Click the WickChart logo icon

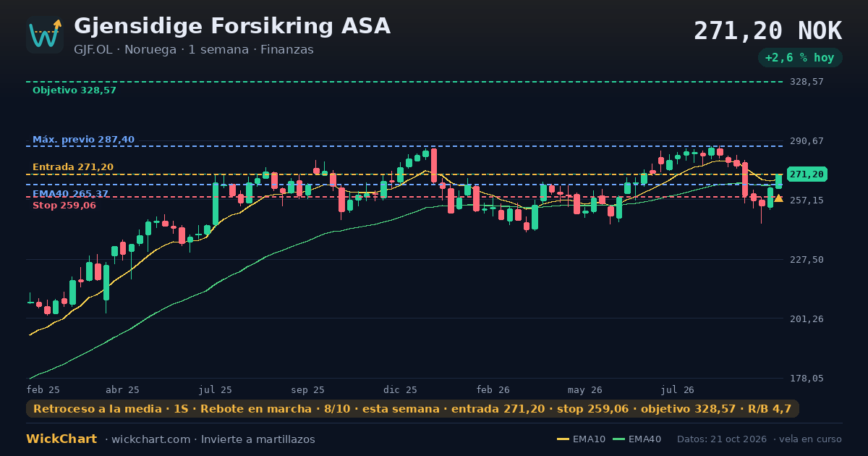(45, 35)
